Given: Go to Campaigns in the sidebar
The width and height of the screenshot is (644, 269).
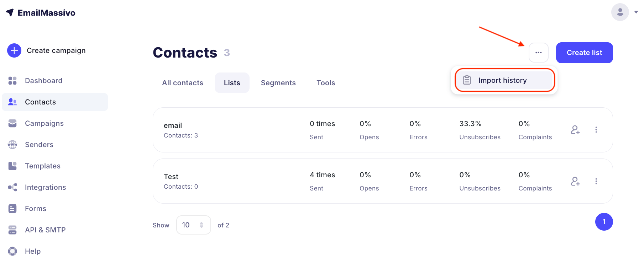Looking at the screenshot, I should [x=44, y=123].
